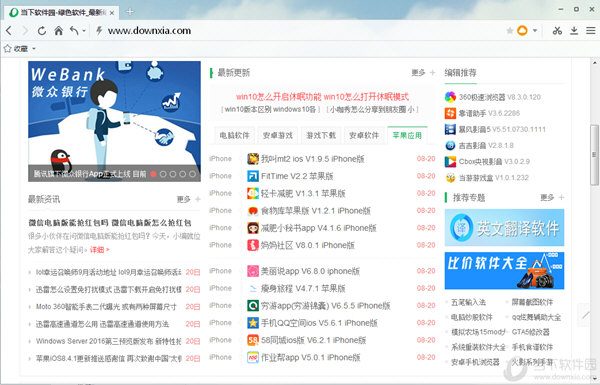This screenshot has height=385, width=600.
Task: Close the 当下软件园 tab
Action: pos(112,13)
